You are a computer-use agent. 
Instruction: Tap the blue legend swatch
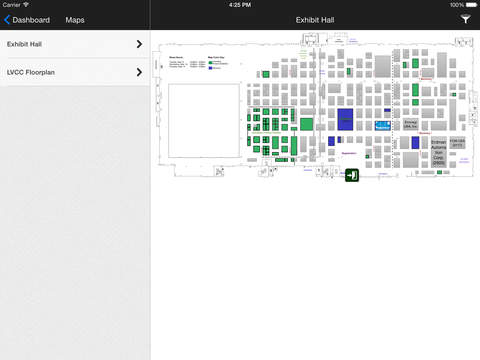(x=210, y=68)
